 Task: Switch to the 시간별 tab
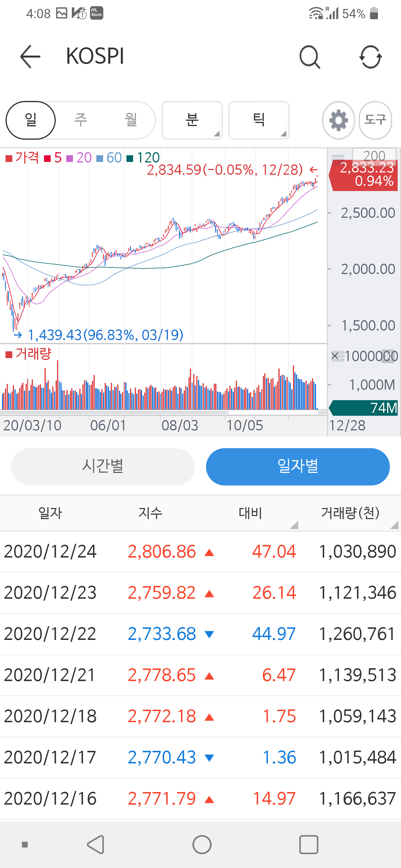pyautogui.click(x=103, y=467)
